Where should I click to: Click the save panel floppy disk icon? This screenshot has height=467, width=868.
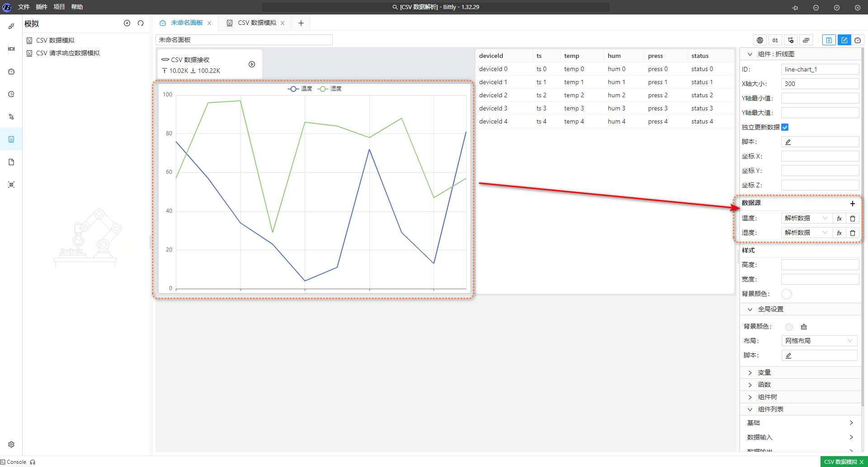click(x=829, y=40)
